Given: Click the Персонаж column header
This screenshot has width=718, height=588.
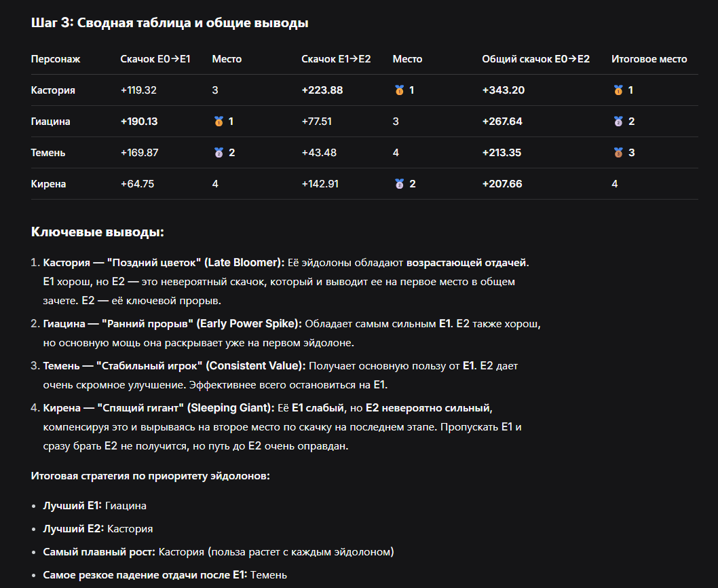Looking at the screenshot, I should point(56,59).
